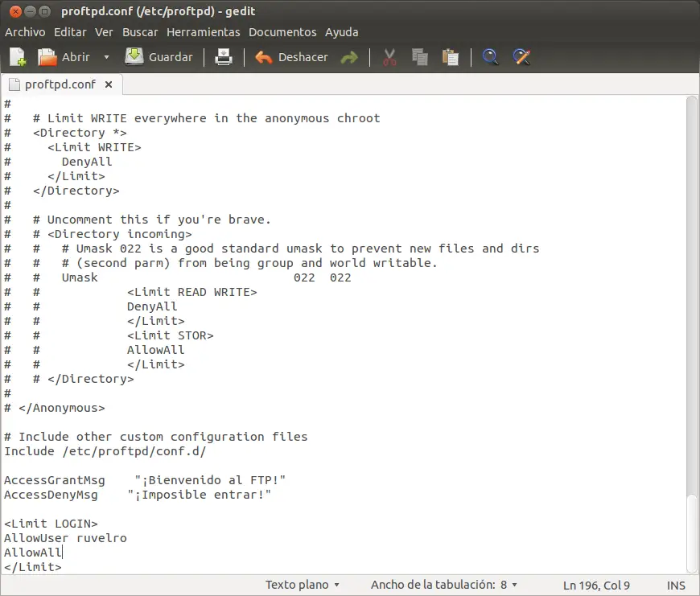This screenshot has width=700, height=596.
Task: Click the final '</Limit>' line
Action: [x=33, y=567]
